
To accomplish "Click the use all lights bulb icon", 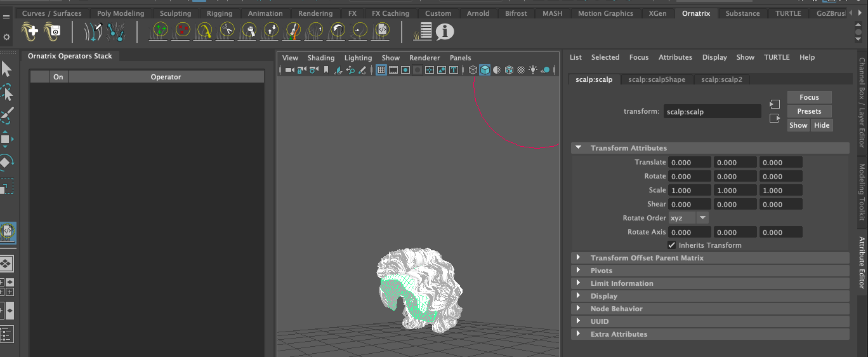I will (x=533, y=70).
